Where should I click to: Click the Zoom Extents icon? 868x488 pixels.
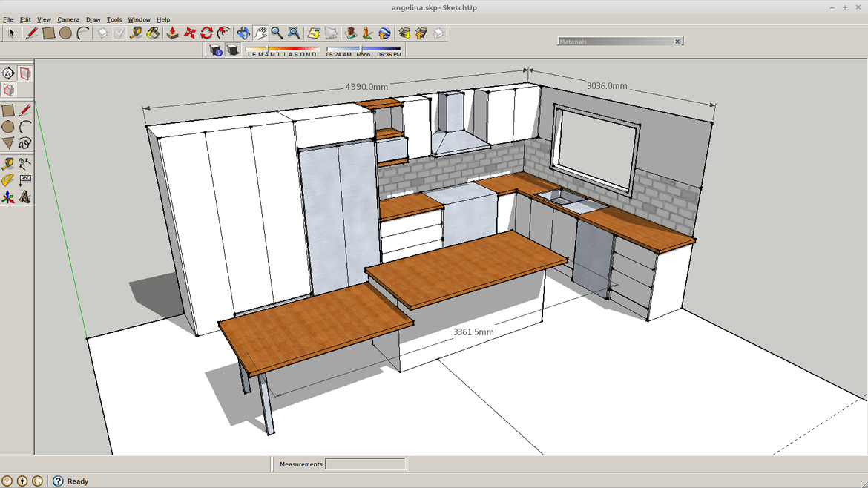tap(294, 33)
